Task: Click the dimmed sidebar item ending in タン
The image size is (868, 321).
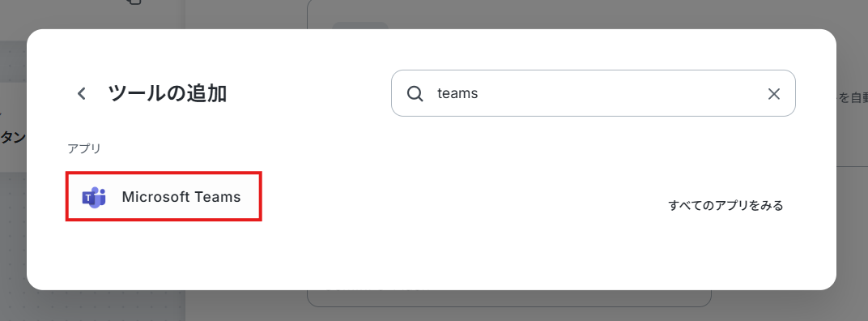Action: (12, 138)
